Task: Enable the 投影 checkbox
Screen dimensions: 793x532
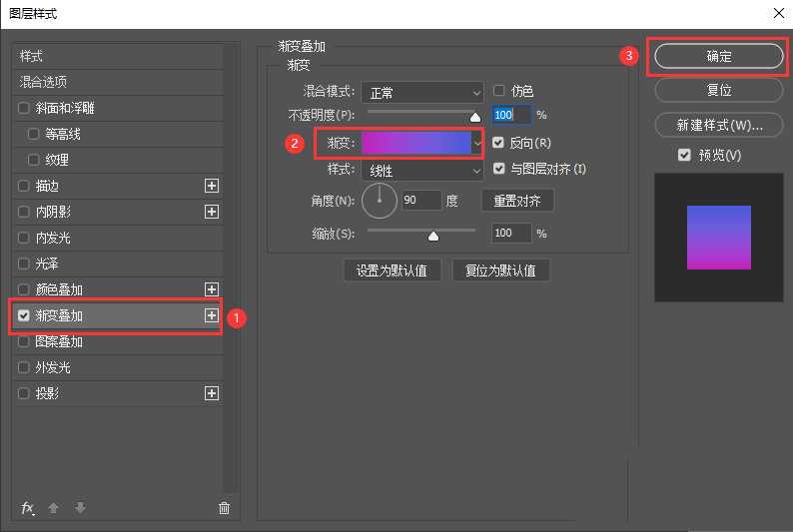Action: tap(23, 393)
